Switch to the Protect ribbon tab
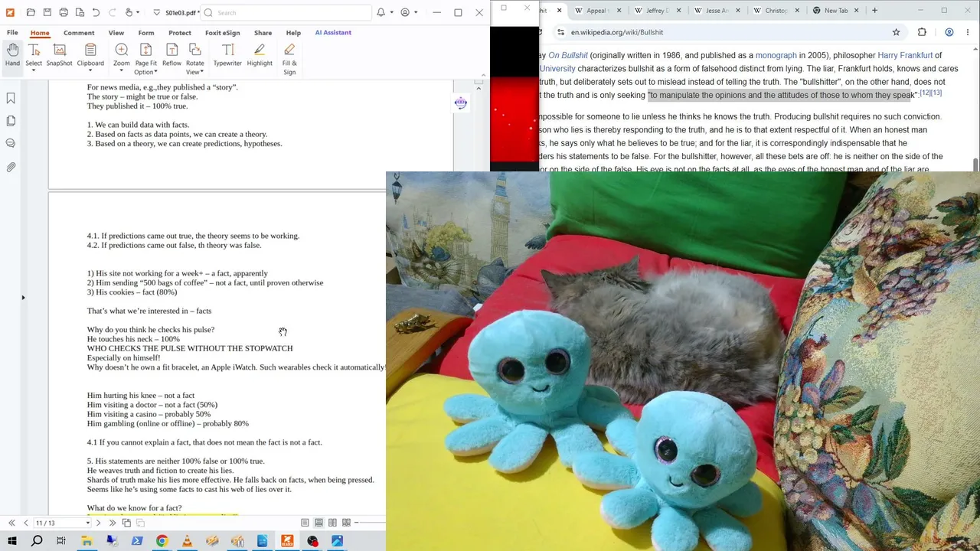Screen dimensions: 980x551 click(180, 33)
